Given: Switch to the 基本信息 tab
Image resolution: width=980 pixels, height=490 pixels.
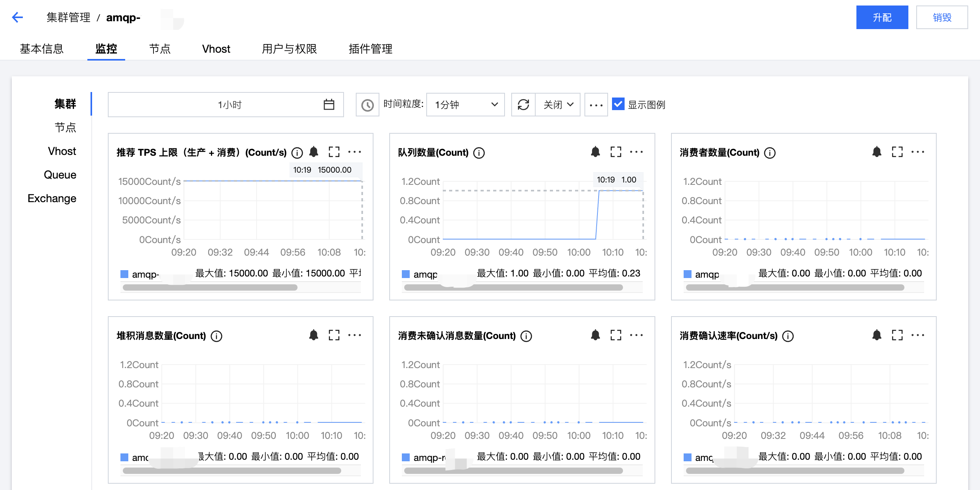Looking at the screenshot, I should [42, 49].
